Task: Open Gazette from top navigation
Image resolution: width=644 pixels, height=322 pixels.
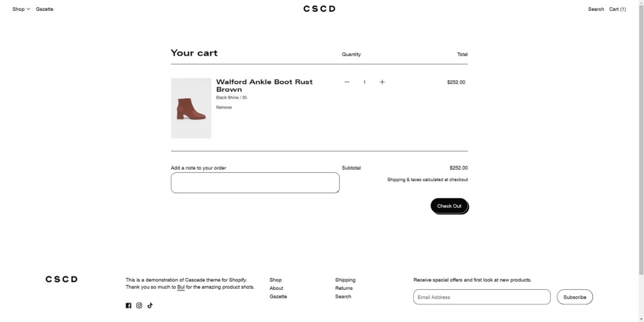Action: 45,9
